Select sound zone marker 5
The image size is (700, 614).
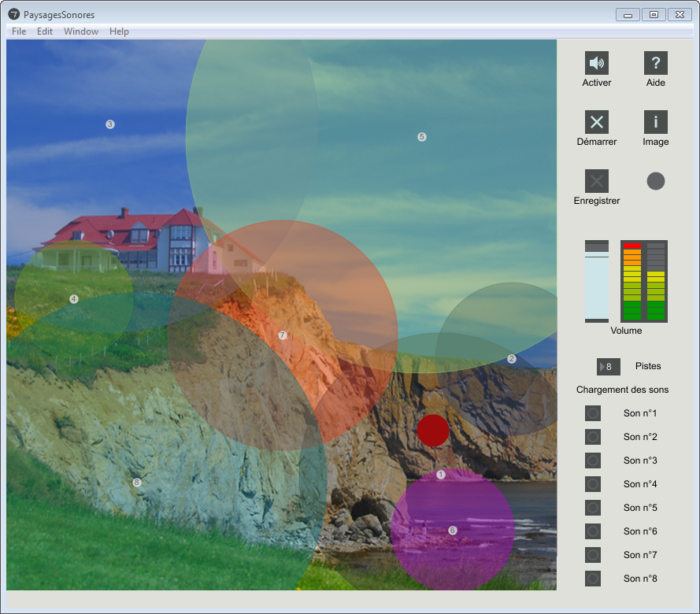click(421, 137)
